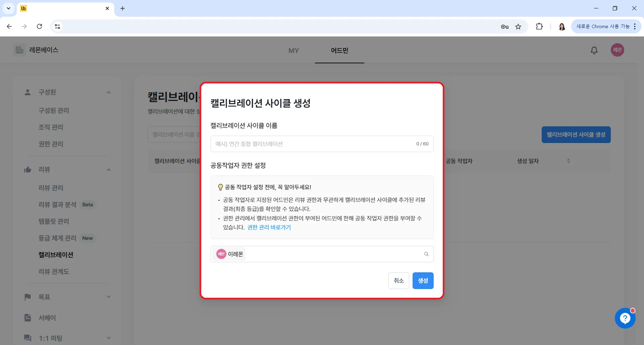The image size is (644, 345).
Task: Click the browser back arrow
Action: click(x=9, y=26)
